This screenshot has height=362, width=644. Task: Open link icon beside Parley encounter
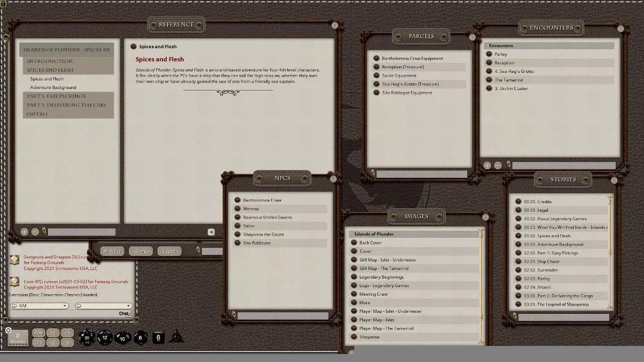click(x=489, y=54)
